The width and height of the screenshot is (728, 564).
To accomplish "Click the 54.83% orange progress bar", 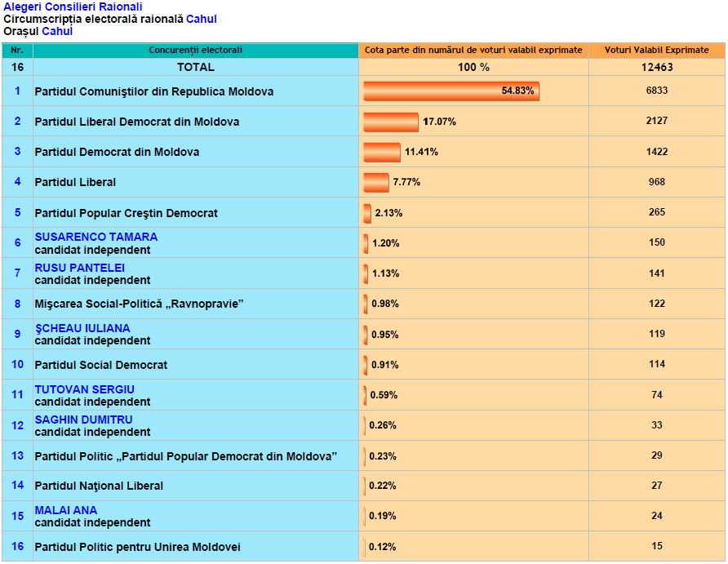I will coord(451,91).
